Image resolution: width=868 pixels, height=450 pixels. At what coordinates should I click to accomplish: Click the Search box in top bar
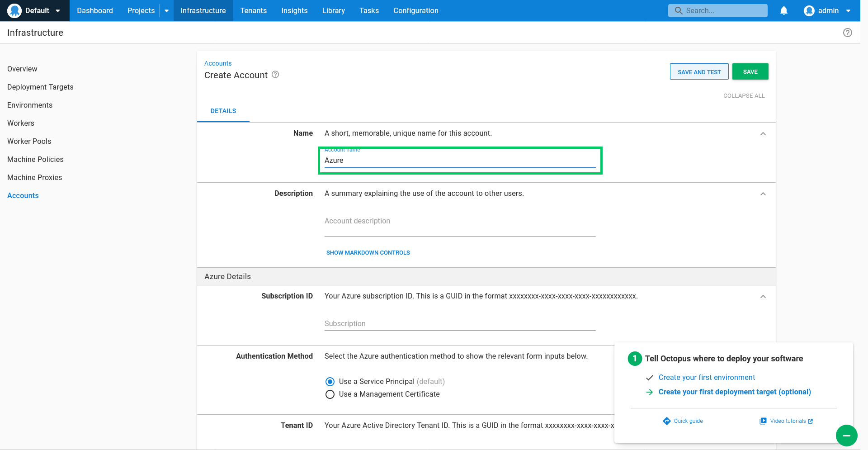point(718,10)
